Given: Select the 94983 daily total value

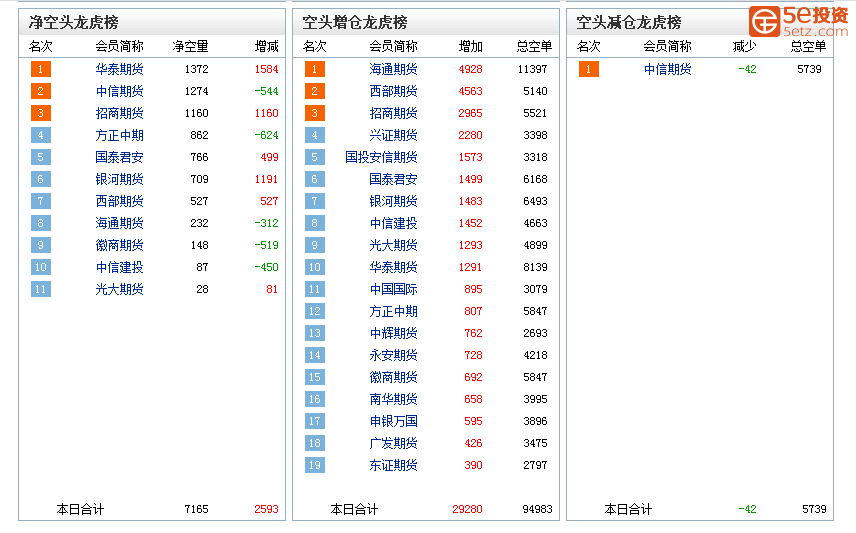Looking at the screenshot, I should [537, 509].
